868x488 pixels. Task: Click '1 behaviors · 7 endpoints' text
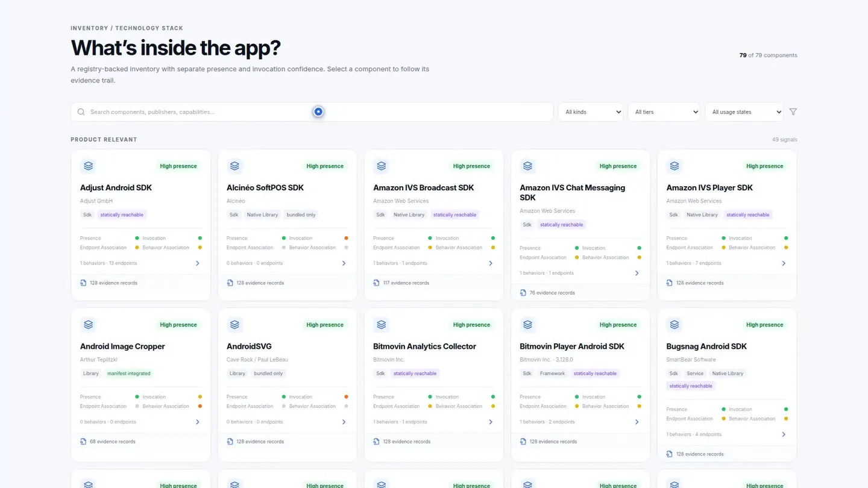click(694, 263)
